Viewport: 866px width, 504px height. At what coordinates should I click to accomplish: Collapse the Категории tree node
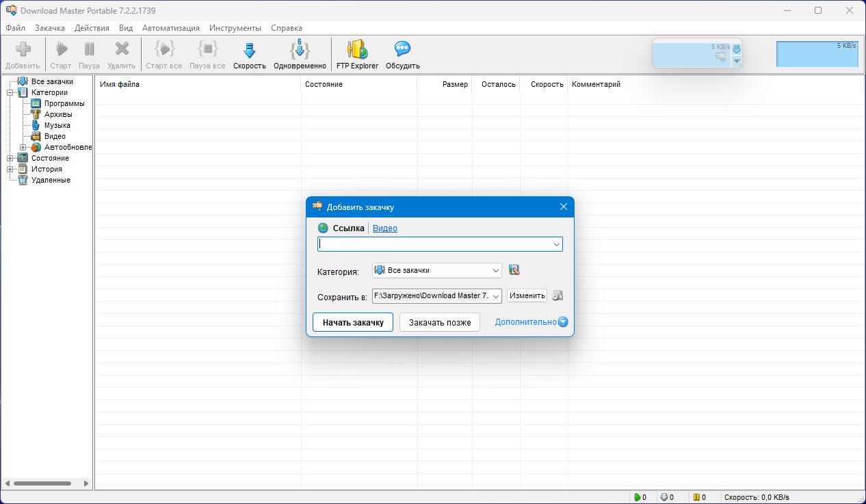coord(10,92)
